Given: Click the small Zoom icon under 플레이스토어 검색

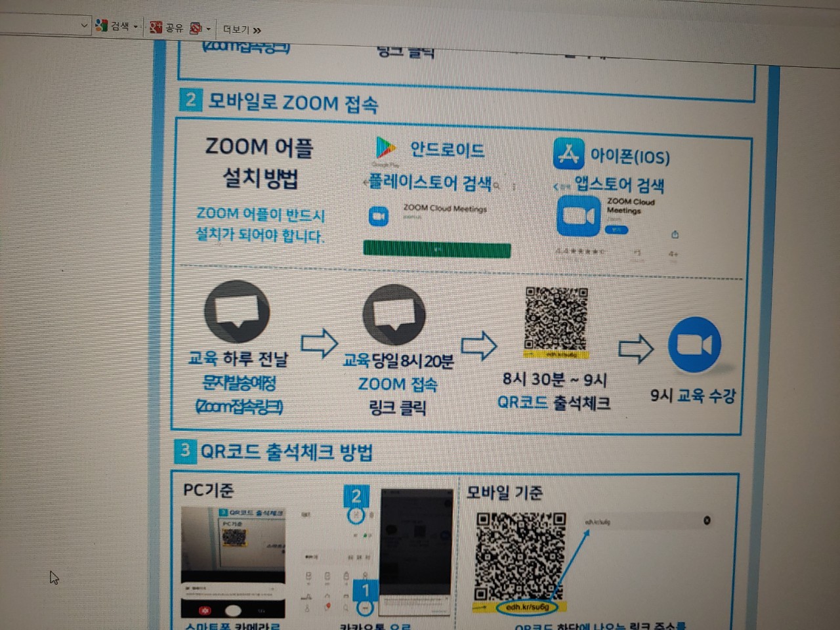Looking at the screenshot, I should 378,216.
